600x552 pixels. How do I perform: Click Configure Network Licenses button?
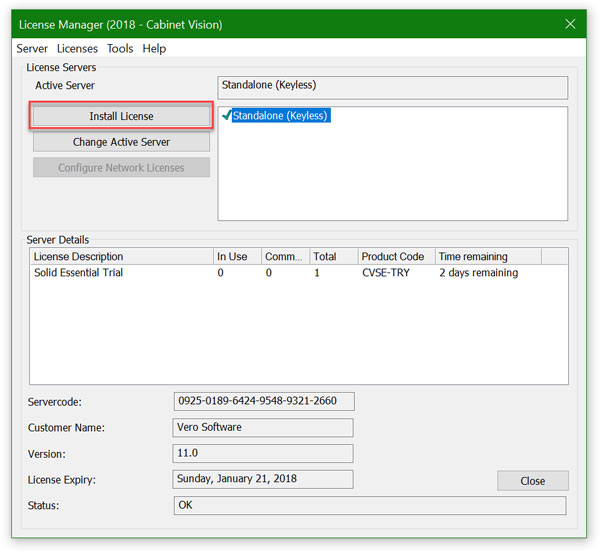121,168
